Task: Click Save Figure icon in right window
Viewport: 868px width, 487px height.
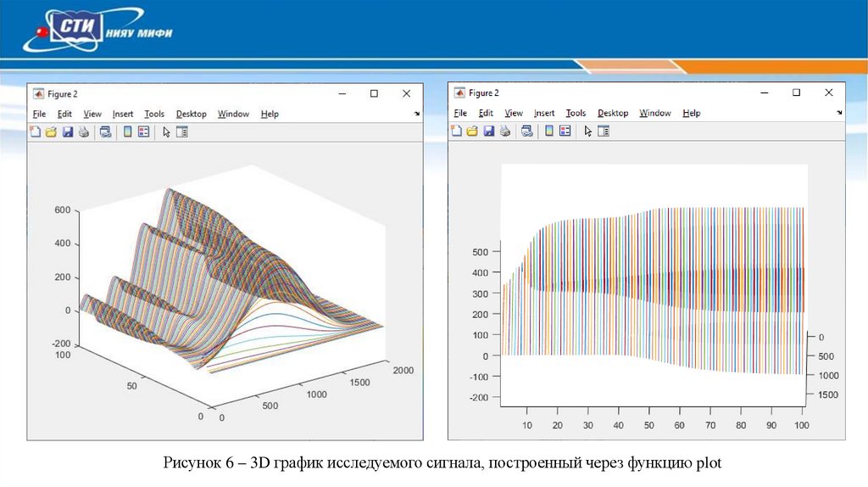Action: pos(489,131)
